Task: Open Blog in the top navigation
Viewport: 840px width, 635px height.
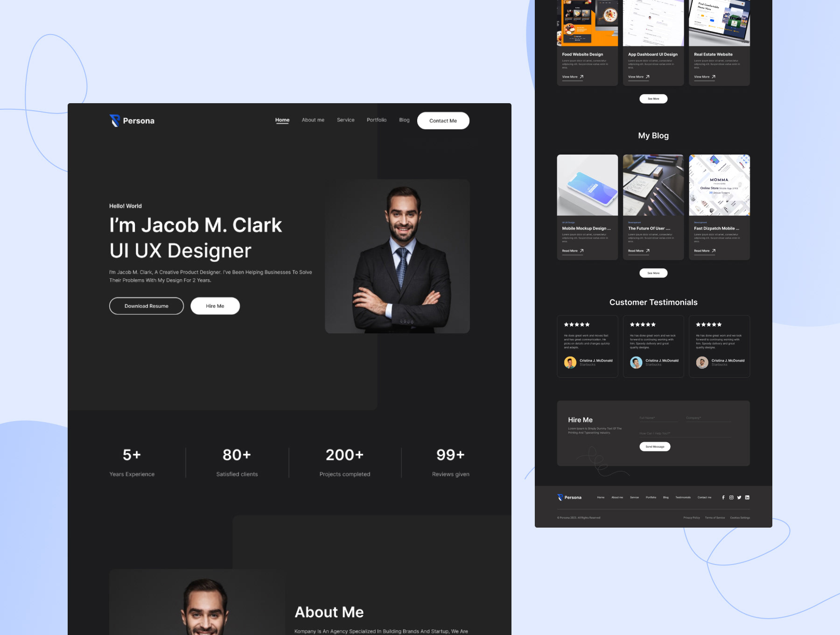Action: click(x=404, y=120)
